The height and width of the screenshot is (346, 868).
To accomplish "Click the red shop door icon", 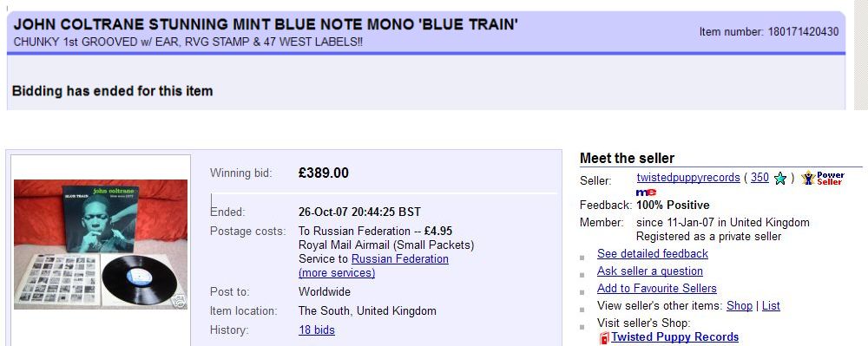I will (x=604, y=337).
